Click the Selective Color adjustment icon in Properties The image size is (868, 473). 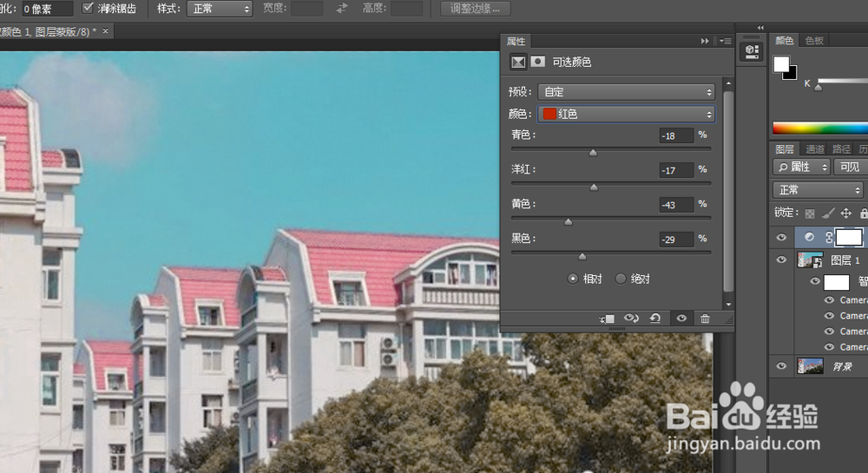[x=518, y=62]
